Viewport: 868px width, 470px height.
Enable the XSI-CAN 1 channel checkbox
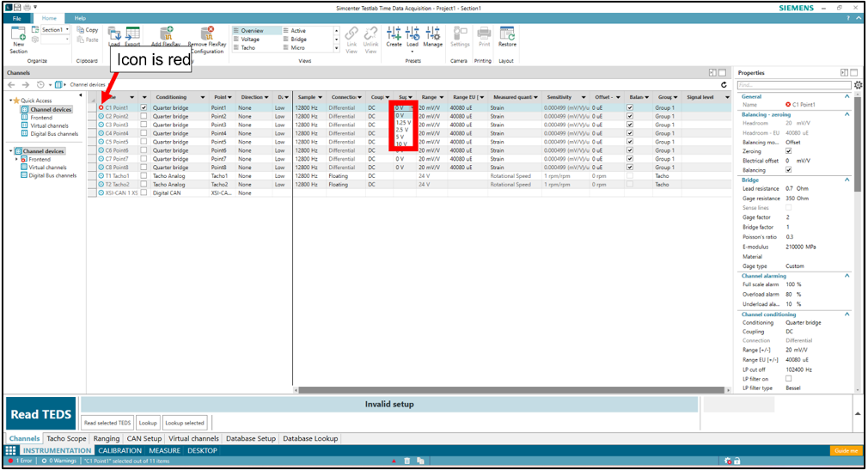click(x=144, y=192)
